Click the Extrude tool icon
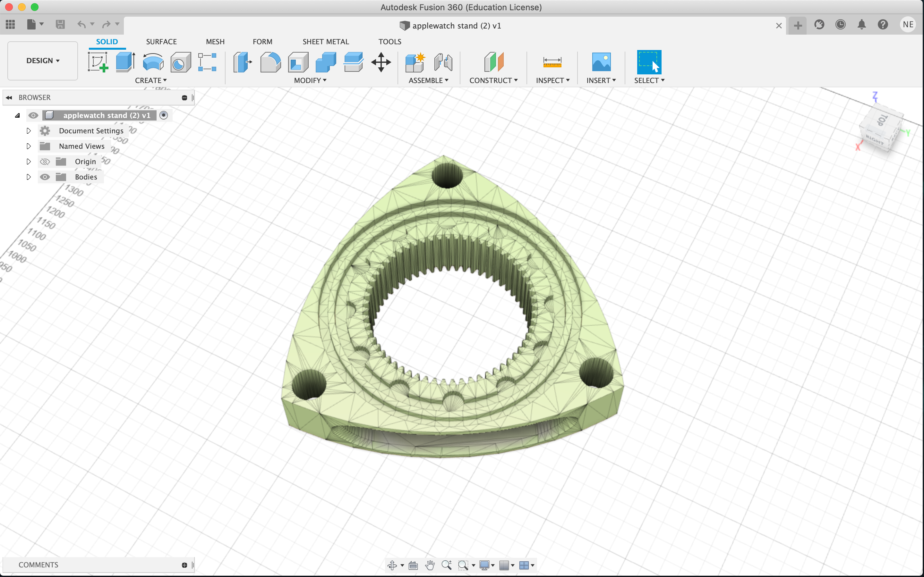924x577 pixels. point(125,62)
